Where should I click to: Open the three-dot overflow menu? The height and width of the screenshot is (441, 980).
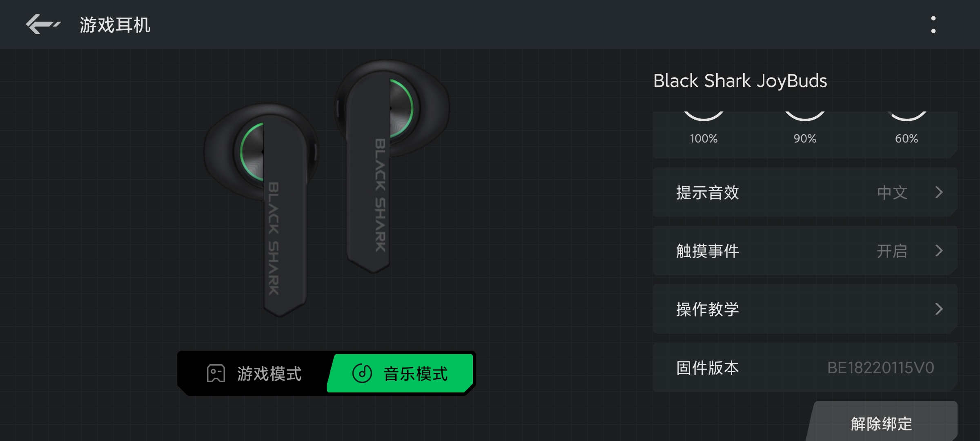[933, 24]
